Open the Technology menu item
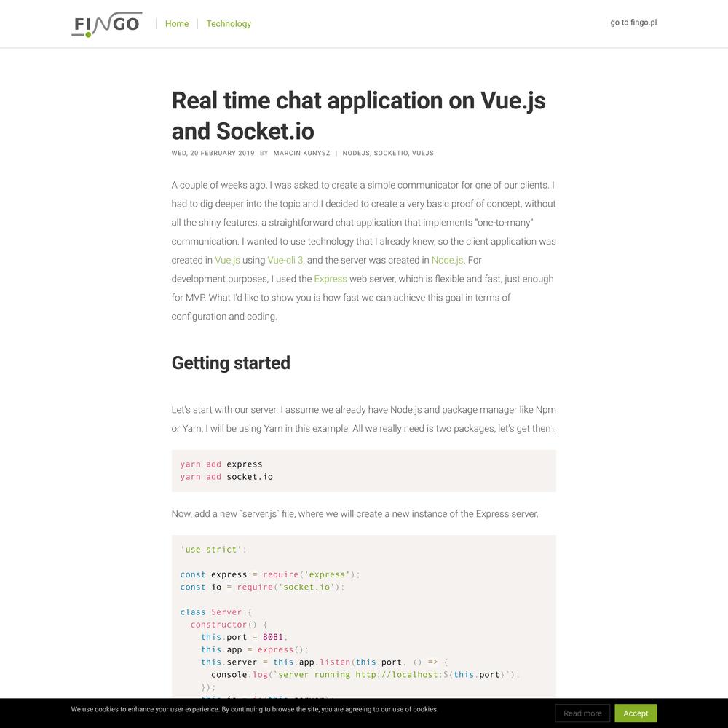 coord(229,24)
